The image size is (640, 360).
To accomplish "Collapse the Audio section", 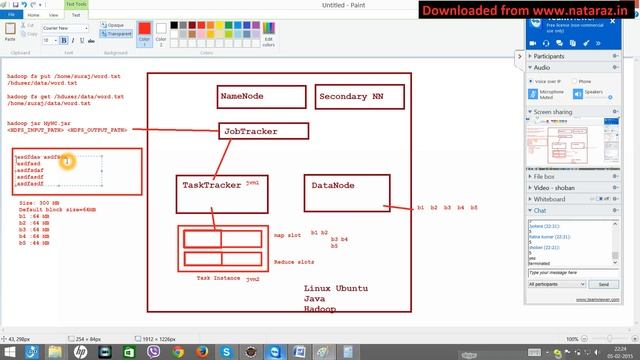I will pos(530,67).
